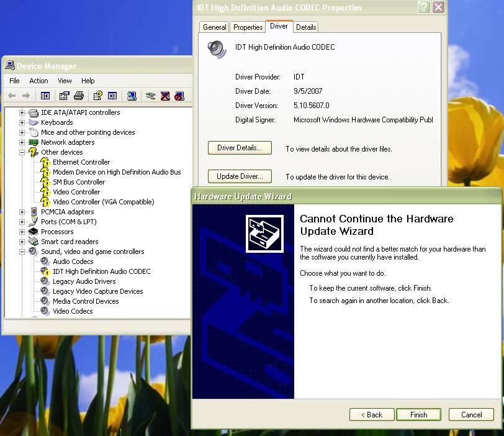Click the Mice and other pointing devices icon
Viewport: 504px width, 436px height.
(x=34, y=132)
